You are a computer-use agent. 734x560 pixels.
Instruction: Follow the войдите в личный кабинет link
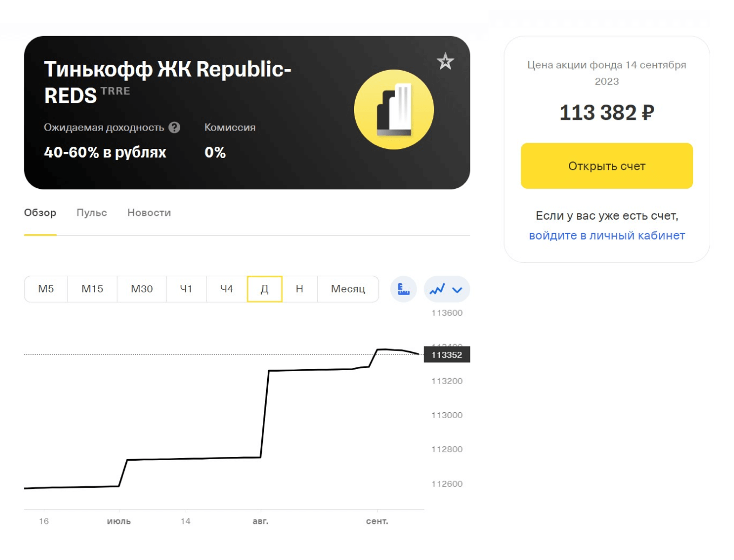(607, 236)
